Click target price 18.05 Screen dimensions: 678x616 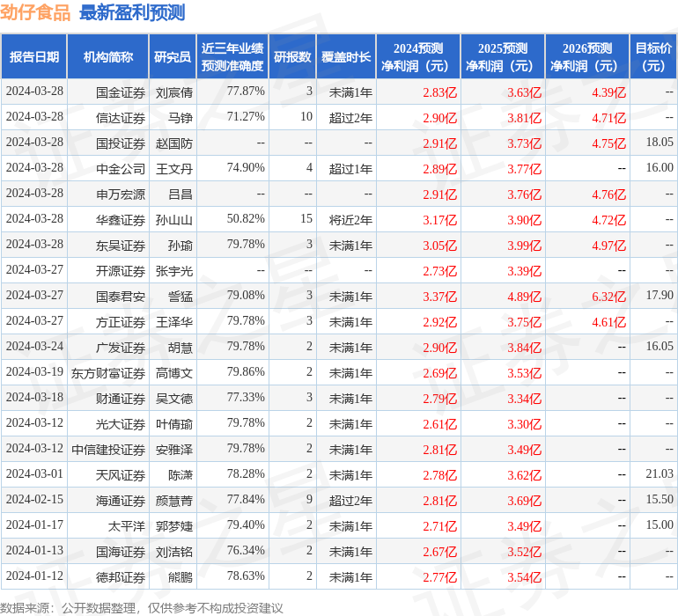pos(660,142)
